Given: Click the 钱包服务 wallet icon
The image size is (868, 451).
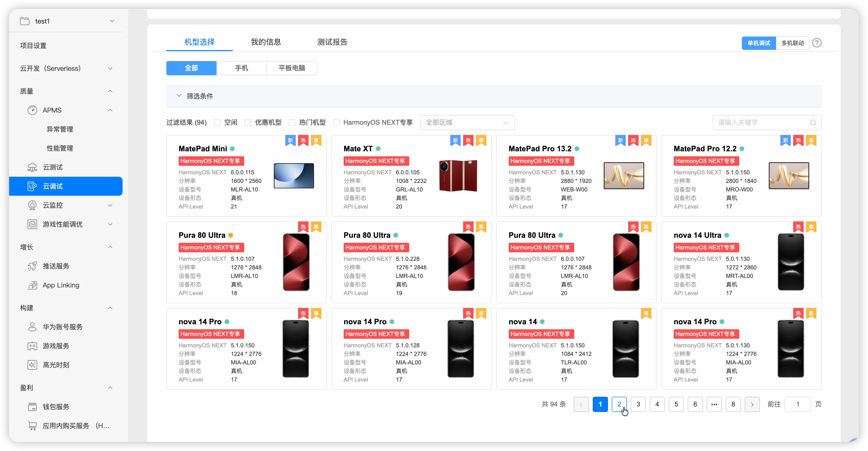Looking at the screenshot, I should pyautogui.click(x=32, y=406).
